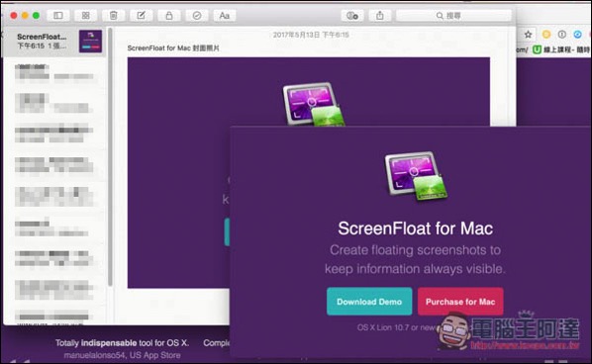Viewport: 592px width, 364px height.
Task: Click the Purchase for Mac button
Action: click(x=460, y=302)
